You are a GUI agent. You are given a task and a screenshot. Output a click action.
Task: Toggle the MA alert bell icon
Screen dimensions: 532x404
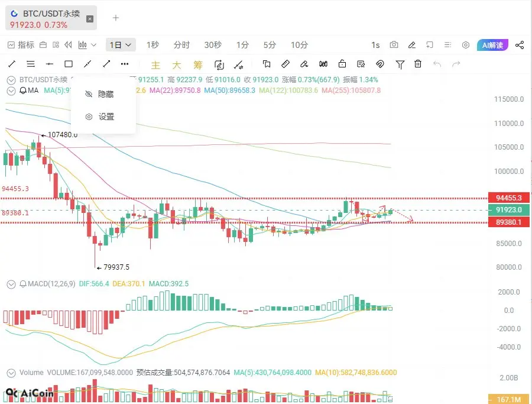(x=22, y=91)
